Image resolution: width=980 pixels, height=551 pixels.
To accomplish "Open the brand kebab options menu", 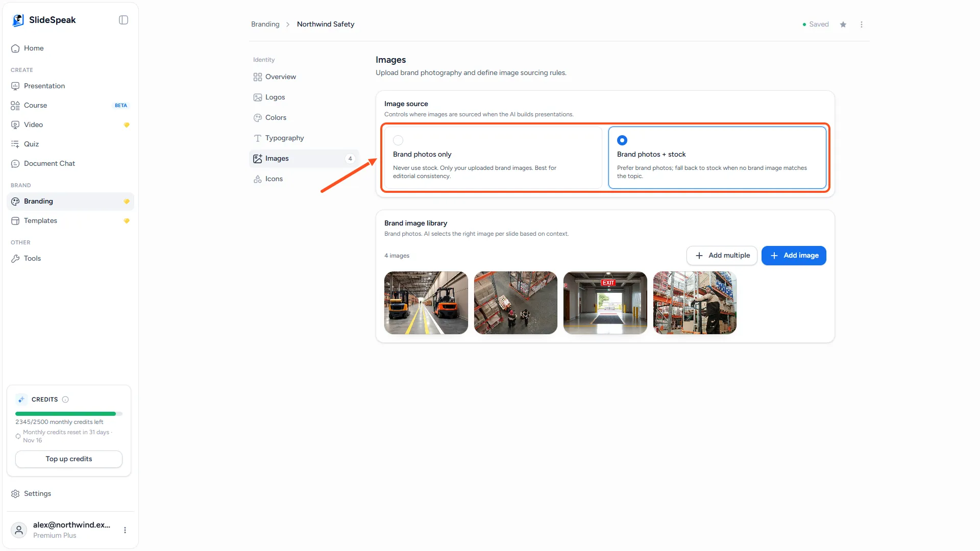I will click(862, 24).
